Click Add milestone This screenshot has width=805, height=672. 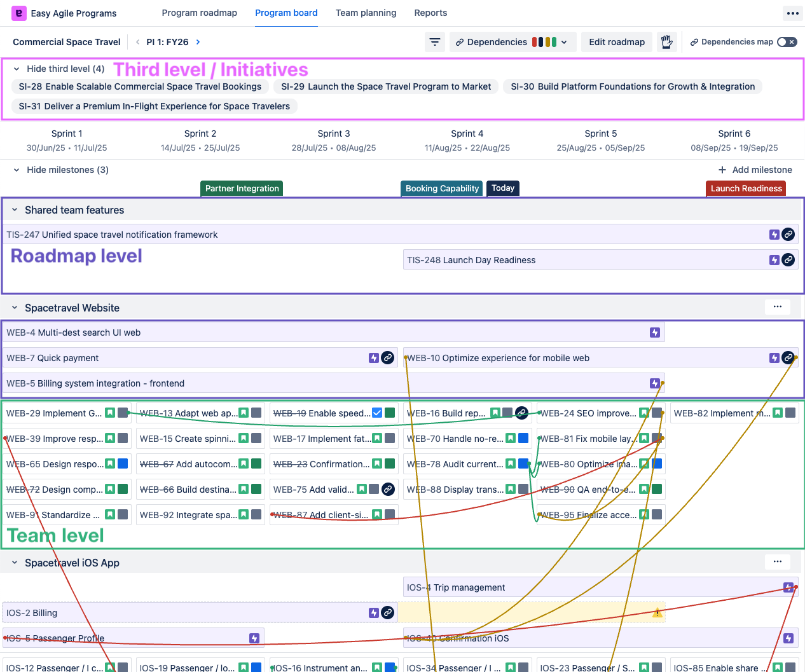pyautogui.click(x=755, y=170)
